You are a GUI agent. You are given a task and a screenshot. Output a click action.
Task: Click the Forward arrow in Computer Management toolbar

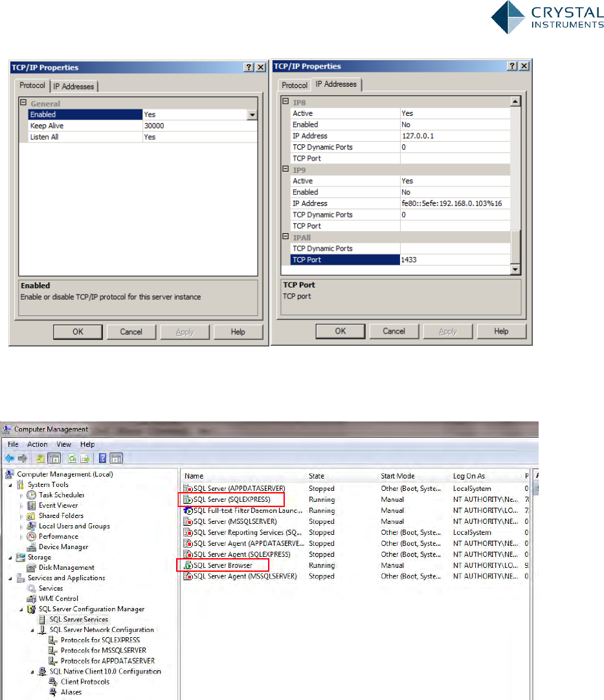point(23,458)
